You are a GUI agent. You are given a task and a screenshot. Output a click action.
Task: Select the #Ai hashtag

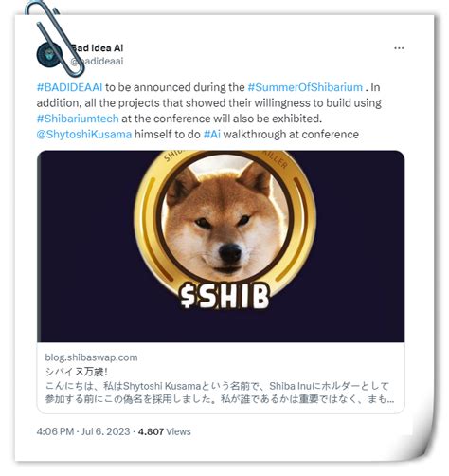[212, 135]
